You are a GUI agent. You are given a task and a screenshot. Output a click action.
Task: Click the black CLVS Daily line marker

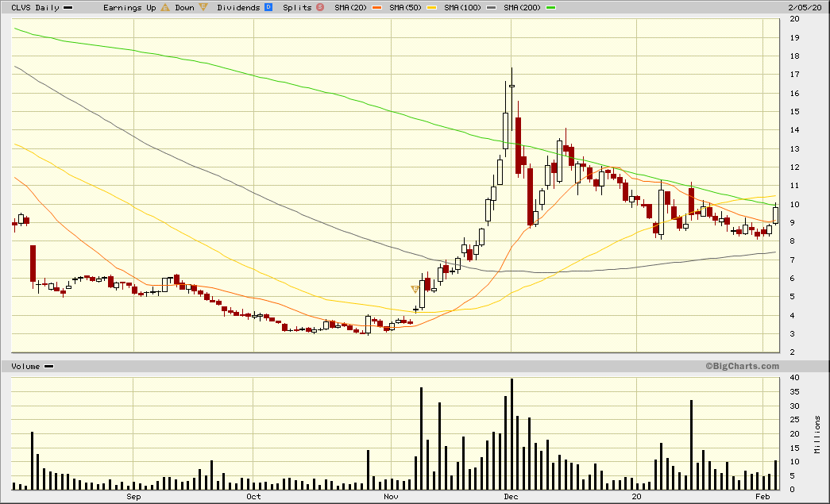point(68,7)
